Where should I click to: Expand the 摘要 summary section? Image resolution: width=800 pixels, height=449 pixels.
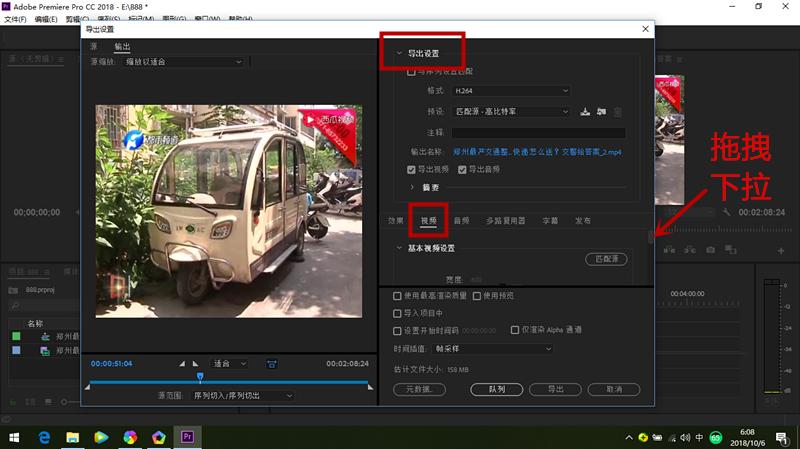tap(412, 187)
